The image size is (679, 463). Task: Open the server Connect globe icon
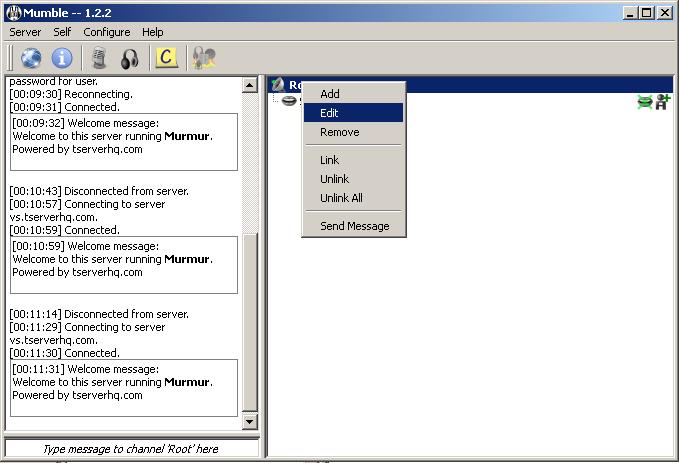(31, 58)
